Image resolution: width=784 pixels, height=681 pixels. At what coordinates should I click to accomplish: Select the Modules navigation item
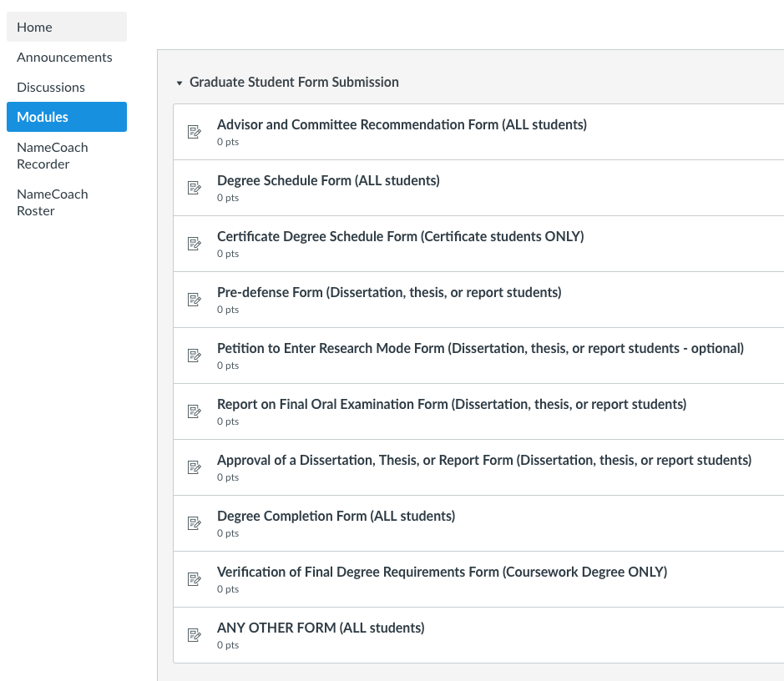tap(67, 117)
